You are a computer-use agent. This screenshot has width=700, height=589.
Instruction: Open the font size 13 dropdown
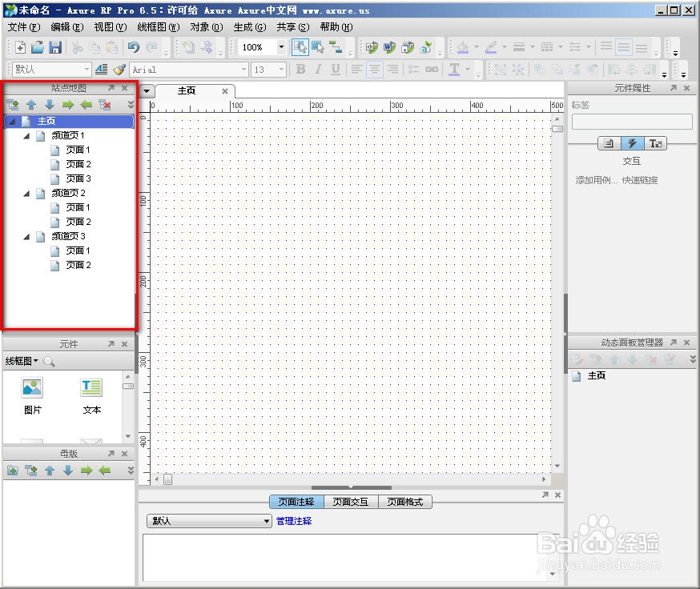coord(281,69)
